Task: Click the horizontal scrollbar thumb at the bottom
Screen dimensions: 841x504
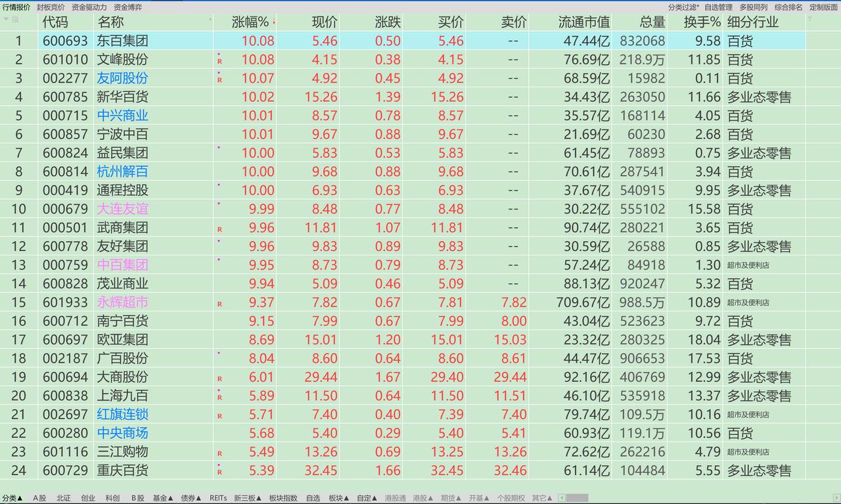Action: 577,498
